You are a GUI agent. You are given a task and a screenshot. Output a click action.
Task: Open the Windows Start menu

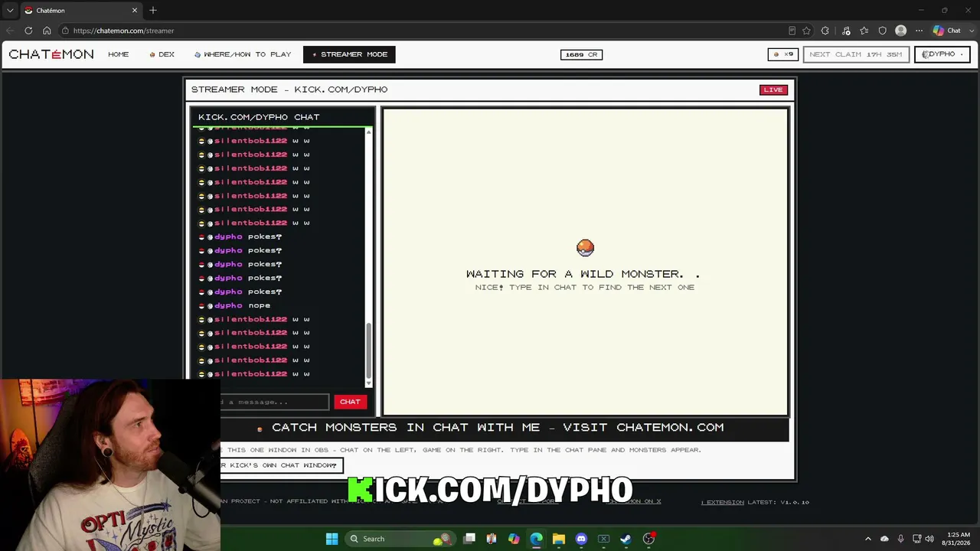[x=332, y=539]
